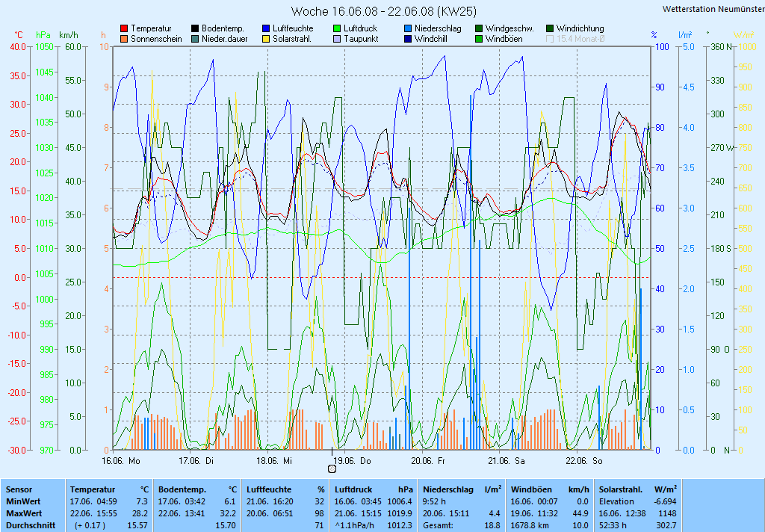Viewport: 765px width, 532px height.
Task: Click the Luftdruck column header in table
Action: coord(353,489)
